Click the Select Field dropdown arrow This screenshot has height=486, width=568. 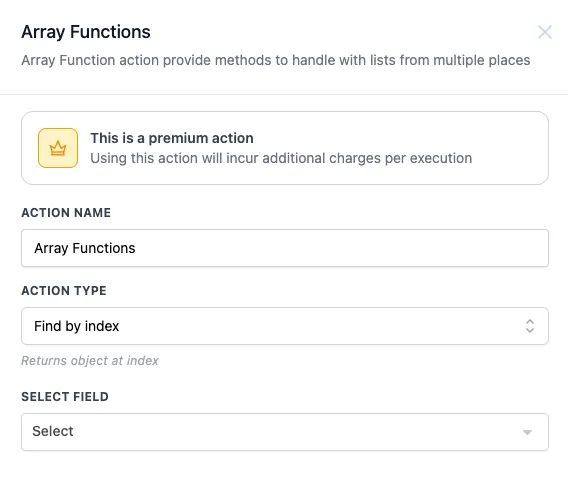tap(527, 432)
